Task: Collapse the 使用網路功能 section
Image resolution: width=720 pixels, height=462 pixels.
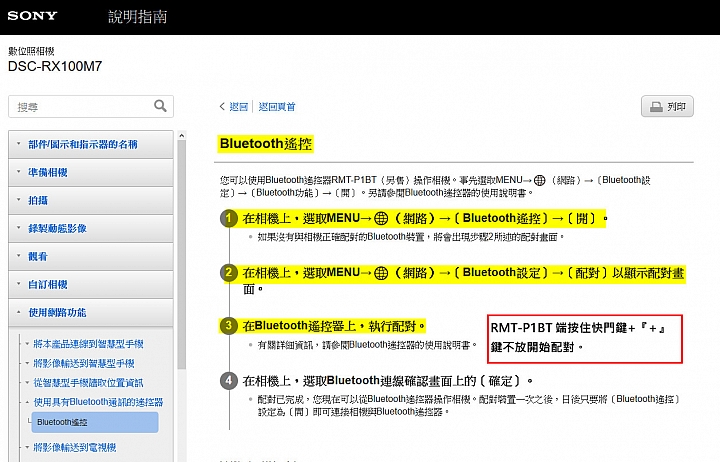Action: tap(90, 312)
